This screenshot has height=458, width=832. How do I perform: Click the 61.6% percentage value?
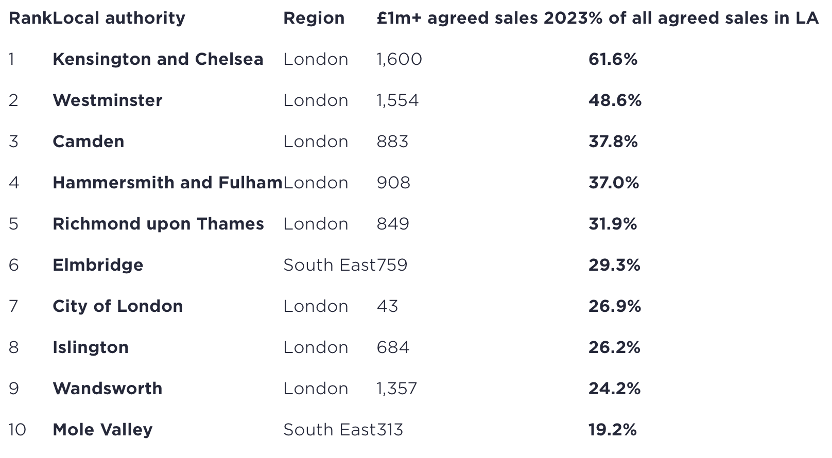pyautogui.click(x=613, y=59)
